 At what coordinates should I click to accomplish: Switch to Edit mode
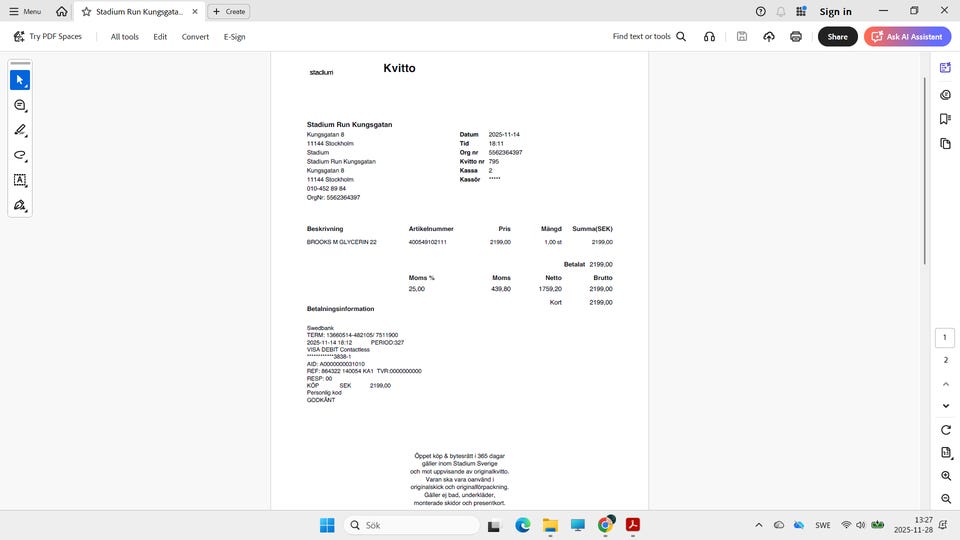pos(160,37)
